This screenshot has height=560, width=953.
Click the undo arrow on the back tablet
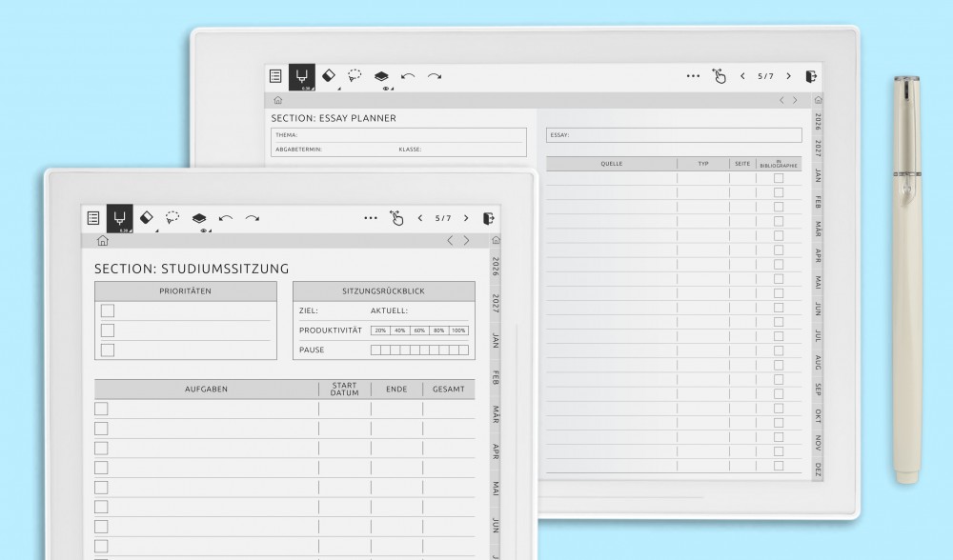click(408, 76)
